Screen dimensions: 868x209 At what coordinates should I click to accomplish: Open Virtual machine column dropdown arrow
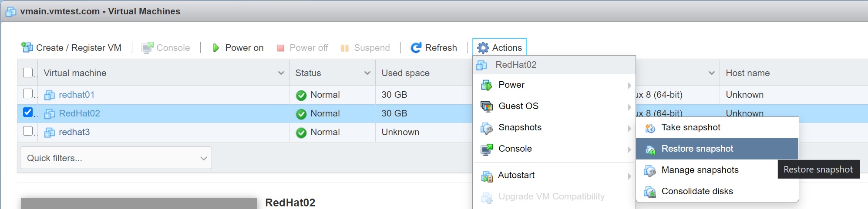[281, 73]
